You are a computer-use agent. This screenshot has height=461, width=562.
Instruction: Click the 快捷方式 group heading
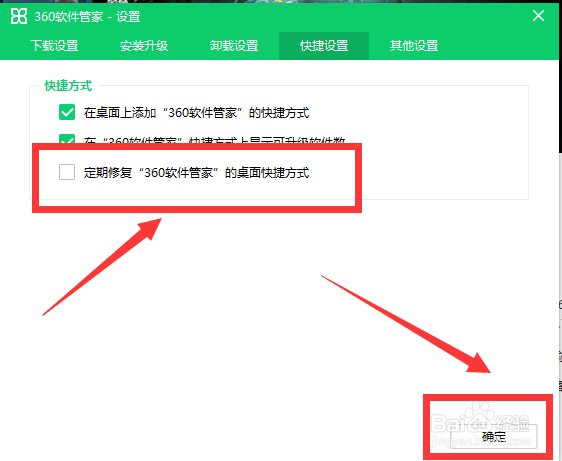pos(68,86)
